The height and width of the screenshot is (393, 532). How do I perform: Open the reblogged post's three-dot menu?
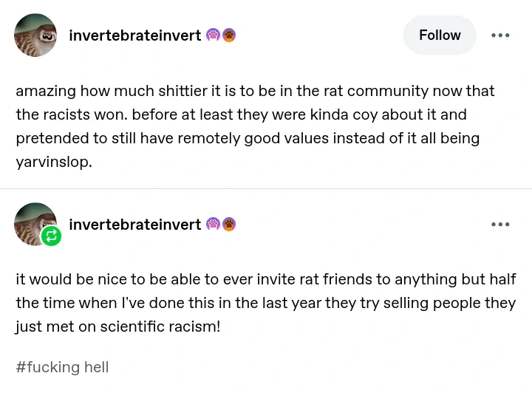500,225
